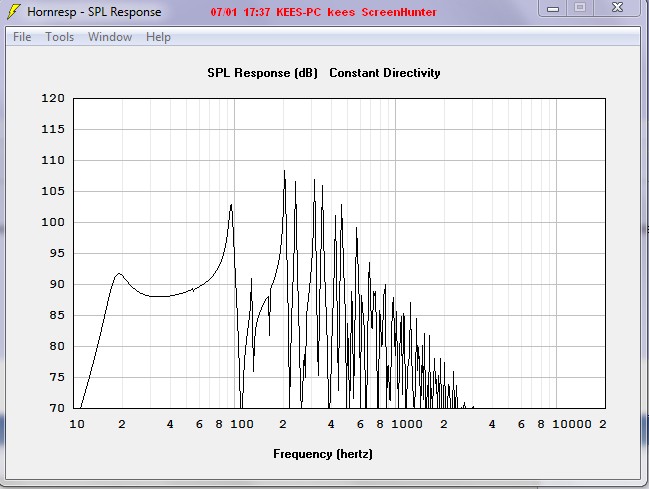Click the 120 dB axis label
The width and height of the screenshot is (649, 489).
pyautogui.click(x=53, y=98)
